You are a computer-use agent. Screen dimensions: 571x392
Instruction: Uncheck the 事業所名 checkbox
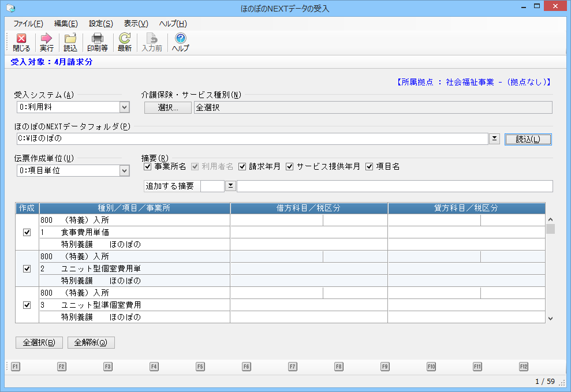click(148, 167)
